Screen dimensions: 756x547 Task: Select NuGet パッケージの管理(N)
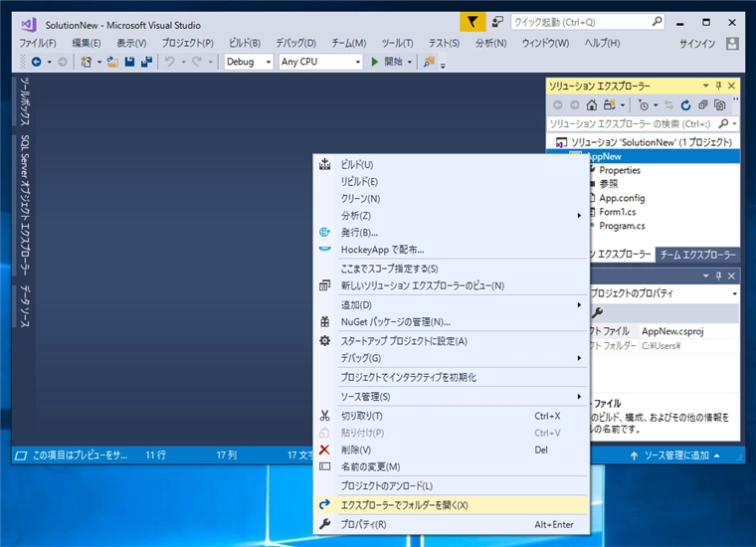pos(452,322)
